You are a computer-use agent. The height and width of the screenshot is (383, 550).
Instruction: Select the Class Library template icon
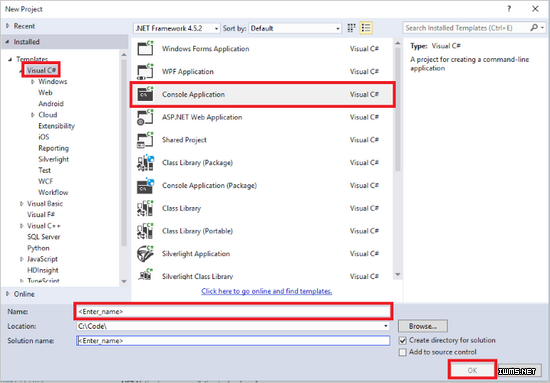pos(145,208)
